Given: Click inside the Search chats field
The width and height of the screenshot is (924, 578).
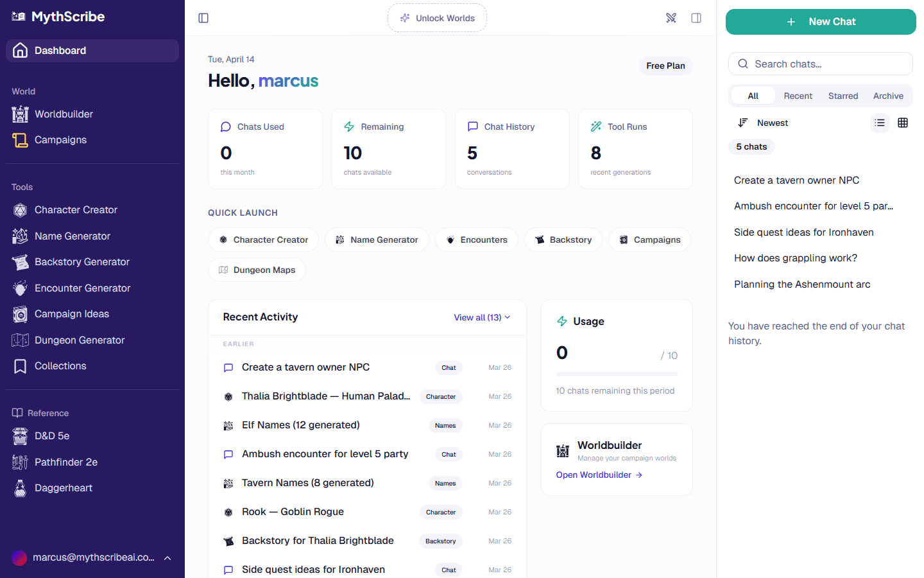Looking at the screenshot, I should (x=820, y=64).
